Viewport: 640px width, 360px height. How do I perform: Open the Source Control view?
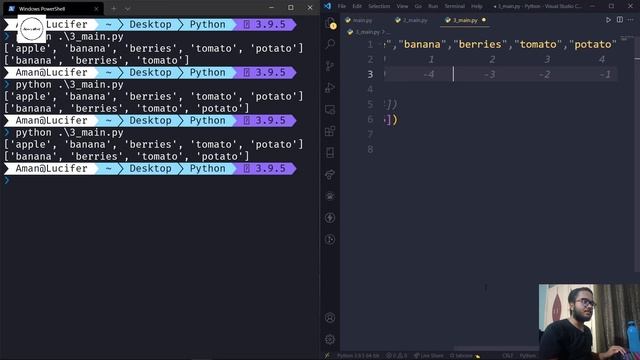coord(330,66)
